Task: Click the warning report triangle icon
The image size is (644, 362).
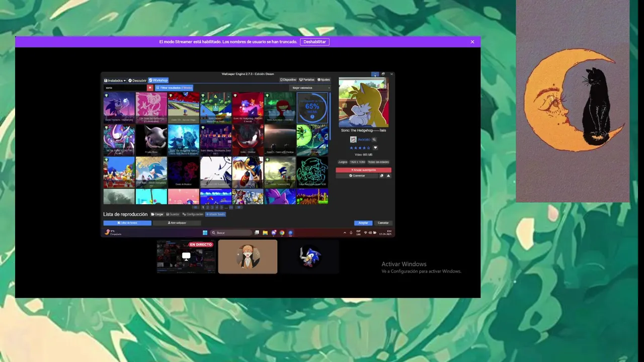Action: pos(388,175)
